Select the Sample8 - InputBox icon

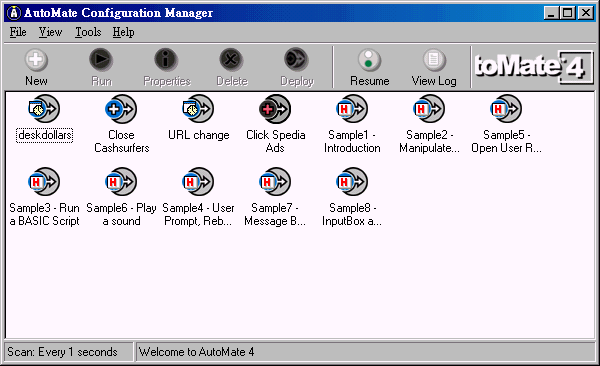(x=352, y=182)
